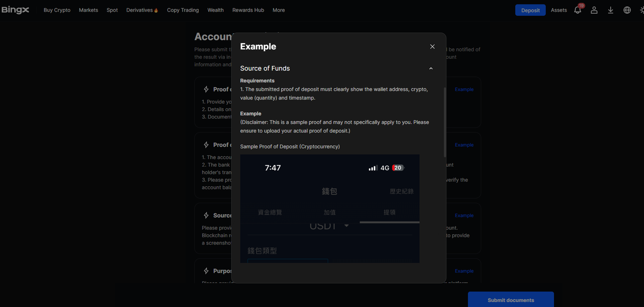
Task: Open the user profile icon
Action: pos(594,10)
